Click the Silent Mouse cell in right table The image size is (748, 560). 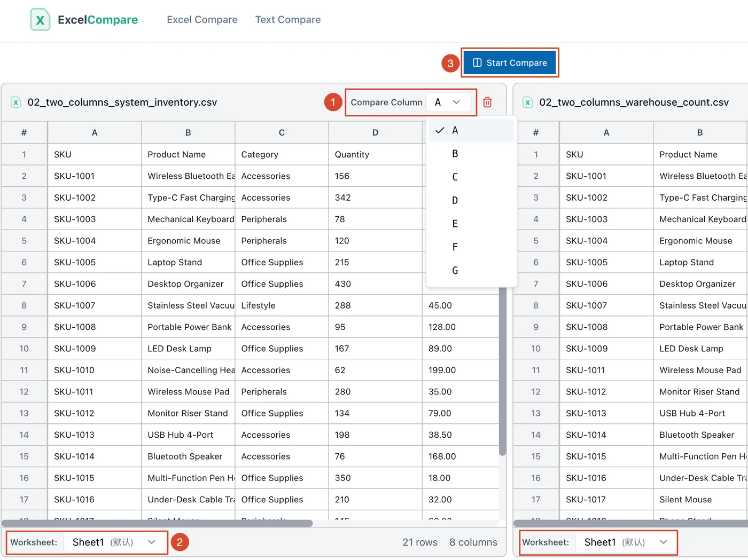(700, 500)
